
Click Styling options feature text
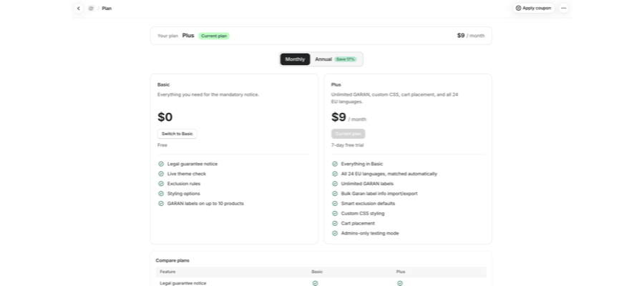(184, 193)
